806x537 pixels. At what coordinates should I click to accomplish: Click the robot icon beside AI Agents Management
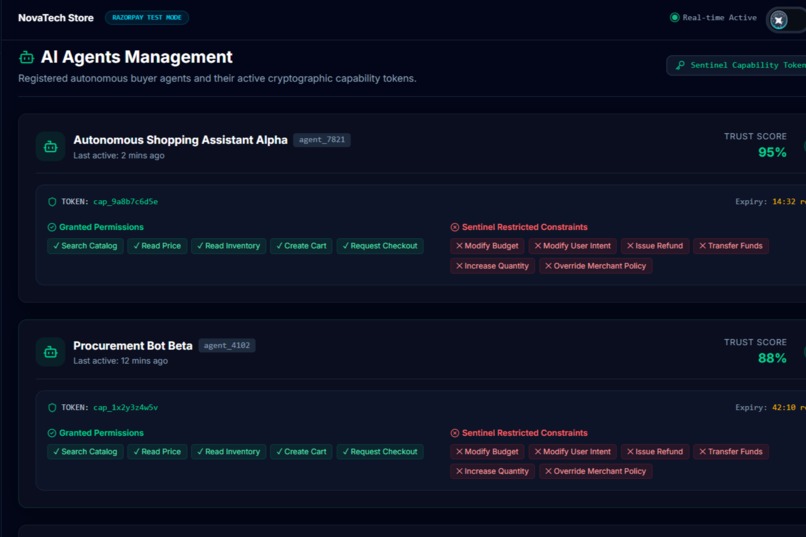(26, 58)
